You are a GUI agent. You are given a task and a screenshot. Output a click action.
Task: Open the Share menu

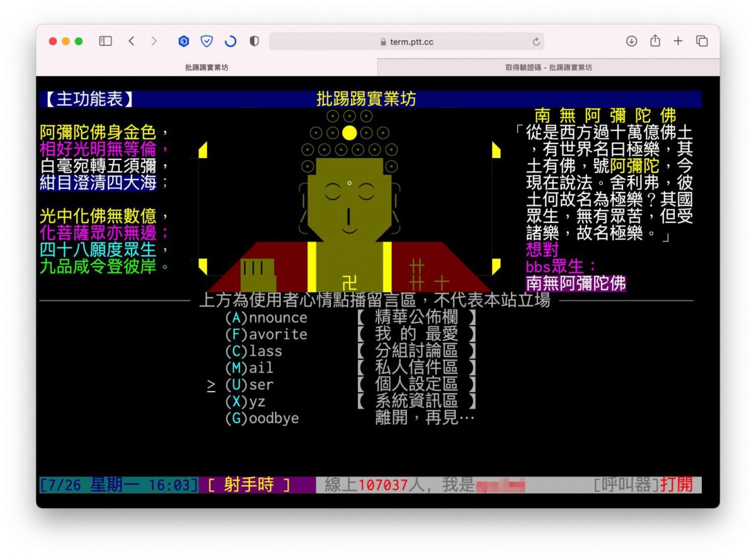655,40
